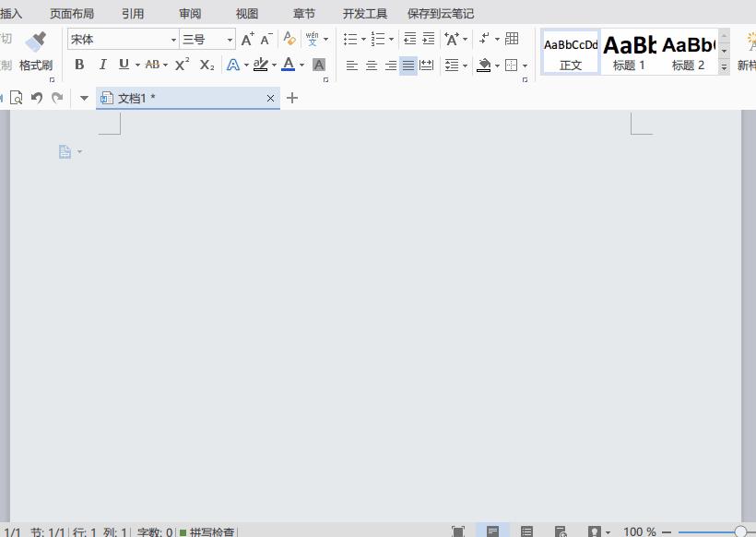Image resolution: width=756 pixels, height=537 pixels.
Task: Apply superscript with the X² icon
Action: click(x=182, y=65)
